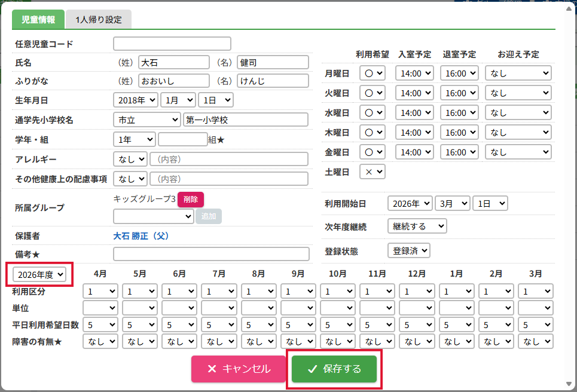Viewport: 577px width, 392px height.
Task: Click the green 保存する button
Action: pyautogui.click(x=334, y=369)
